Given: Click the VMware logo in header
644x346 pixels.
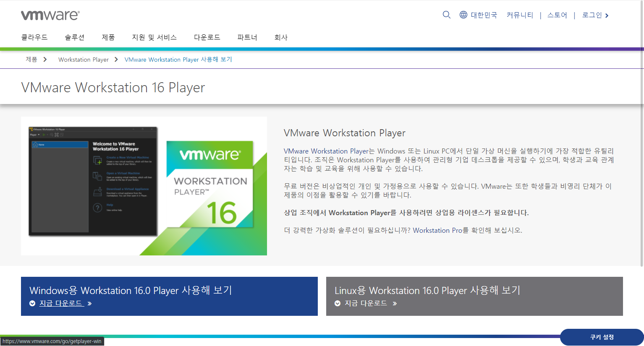Looking at the screenshot, I should [50, 15].
